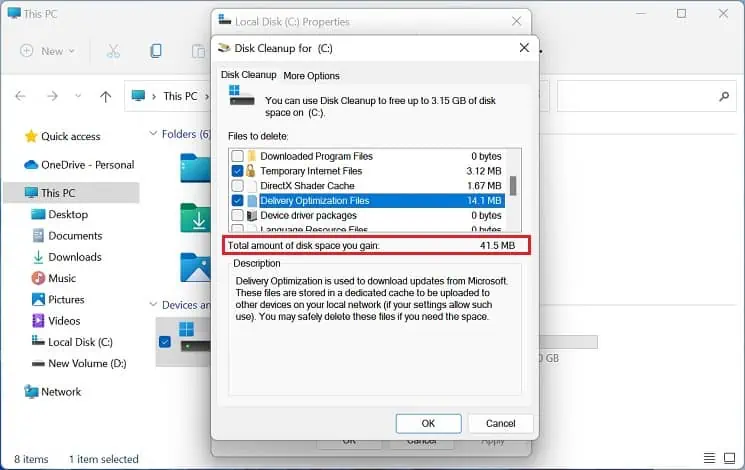Enable the DirectX Shader Cache checkbox
745x470 pixels.
(x=237, y=185)
